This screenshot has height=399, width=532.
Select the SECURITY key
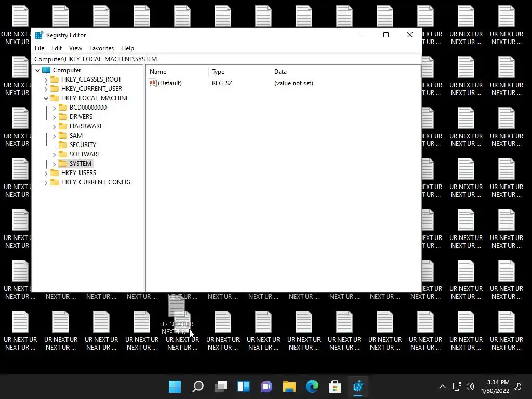[83, 144]
